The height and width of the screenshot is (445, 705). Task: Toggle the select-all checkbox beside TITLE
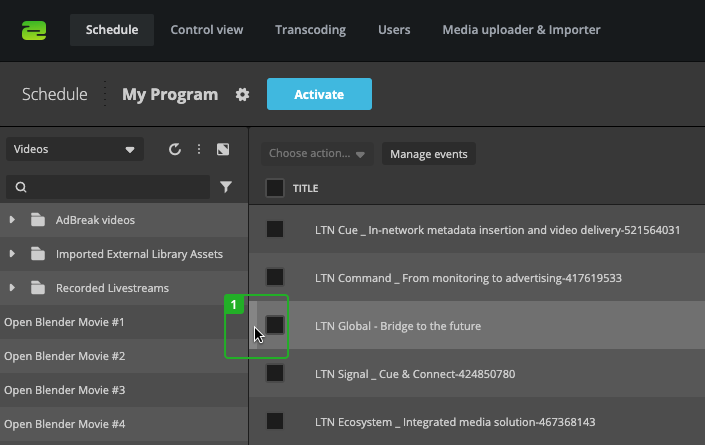click(275, 188)
